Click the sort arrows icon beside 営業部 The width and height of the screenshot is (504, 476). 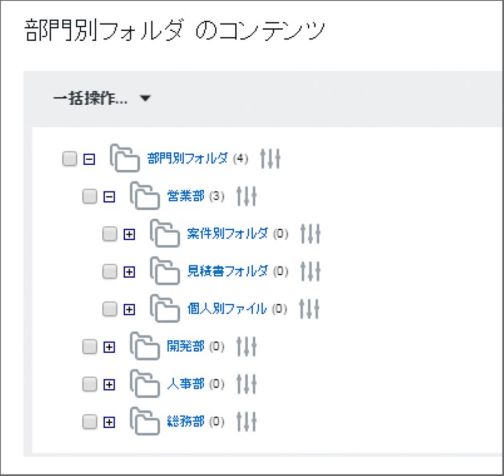coord(247,196)
